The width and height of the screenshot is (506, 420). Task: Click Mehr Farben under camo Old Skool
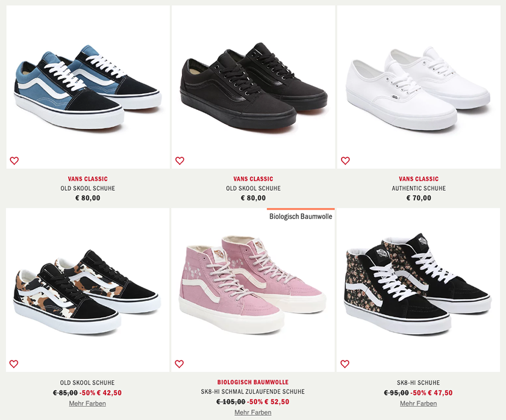tap(87, 403)
